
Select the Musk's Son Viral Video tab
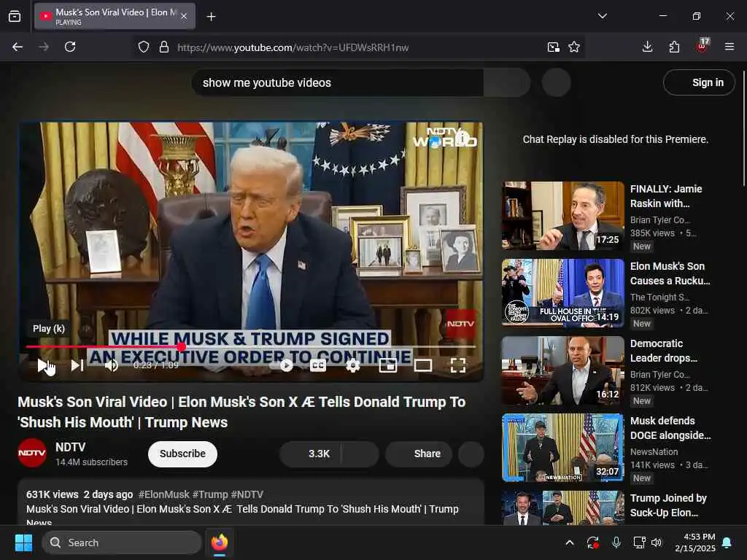(x=115, y=16)
